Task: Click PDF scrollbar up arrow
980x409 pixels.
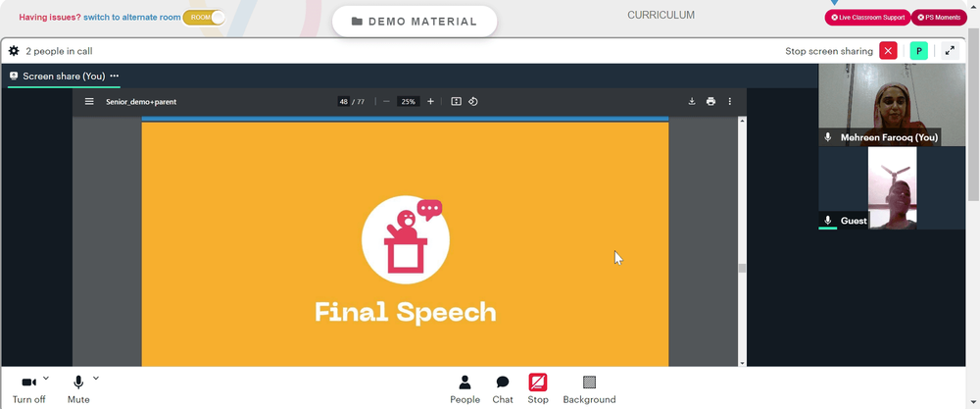Action: point(742,121)
